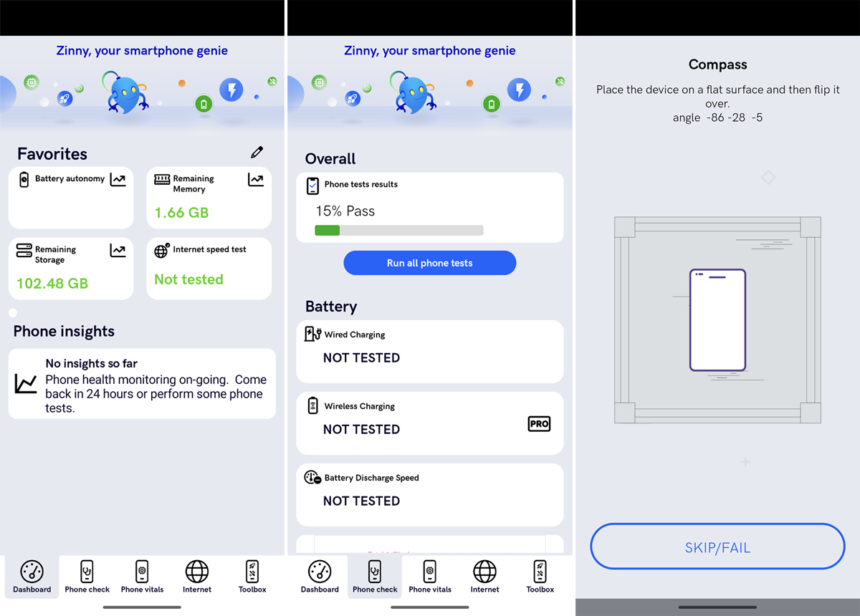Viewport: 860px width, 616px height.
Task: Tap the pencil icon to edit Favorites
Action: coord(257,151)
